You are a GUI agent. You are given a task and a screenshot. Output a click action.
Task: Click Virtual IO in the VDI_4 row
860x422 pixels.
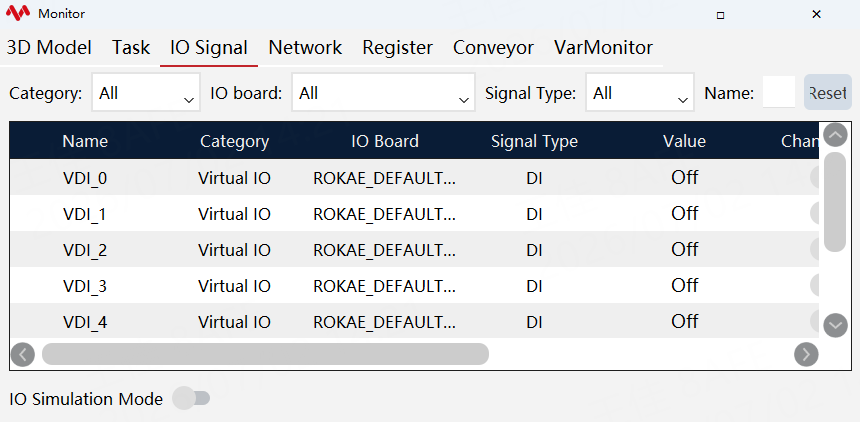pos(234,322)
